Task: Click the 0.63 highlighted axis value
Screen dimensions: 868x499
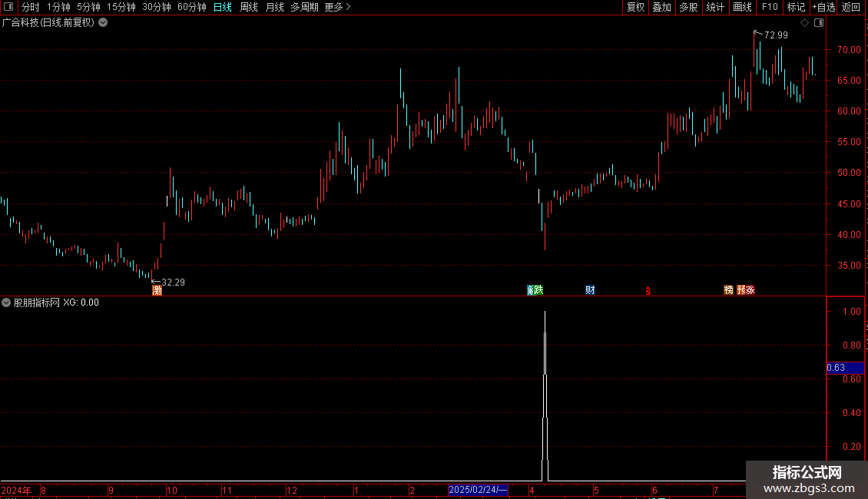Action: coord(845,368)
